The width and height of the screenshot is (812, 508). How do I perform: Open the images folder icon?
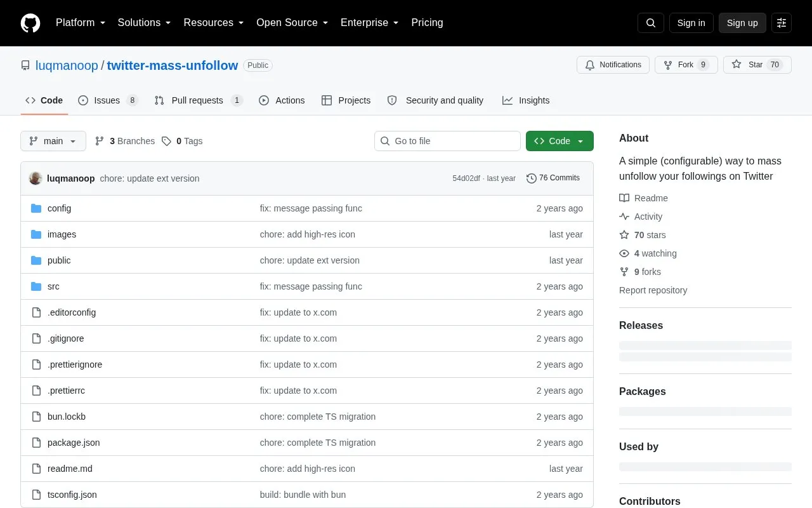pyautogui.click(x=36, y=234)
